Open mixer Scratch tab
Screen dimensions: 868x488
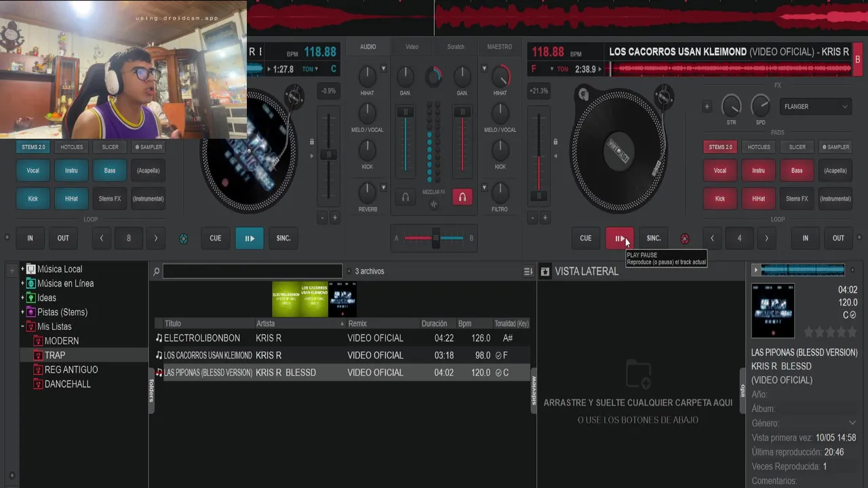[x=456, y=47]
